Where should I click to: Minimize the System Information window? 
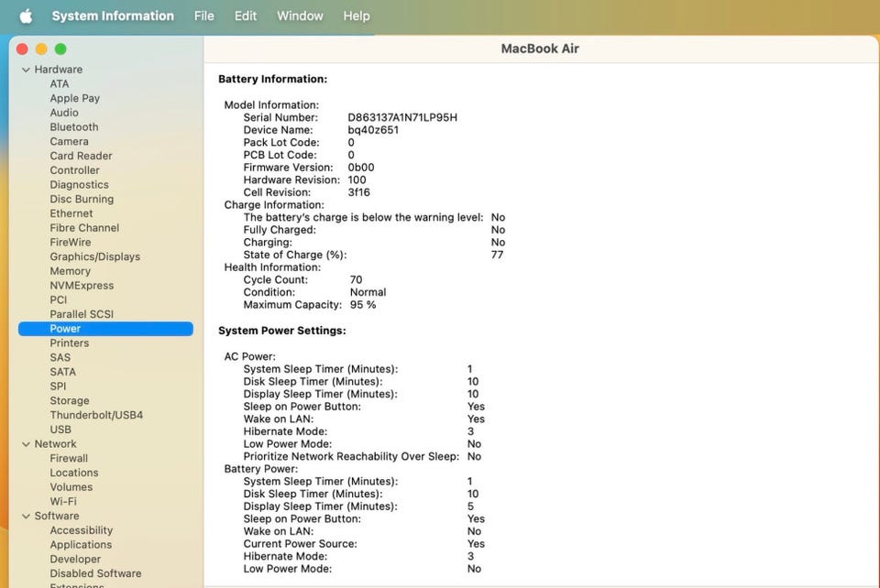click(41, 49)
